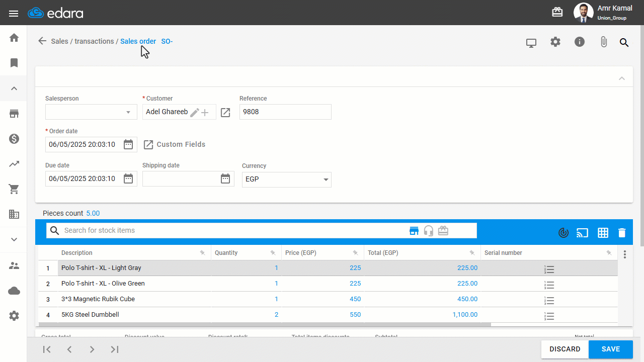Open the cloud sidebar icon

coord(14,291)
